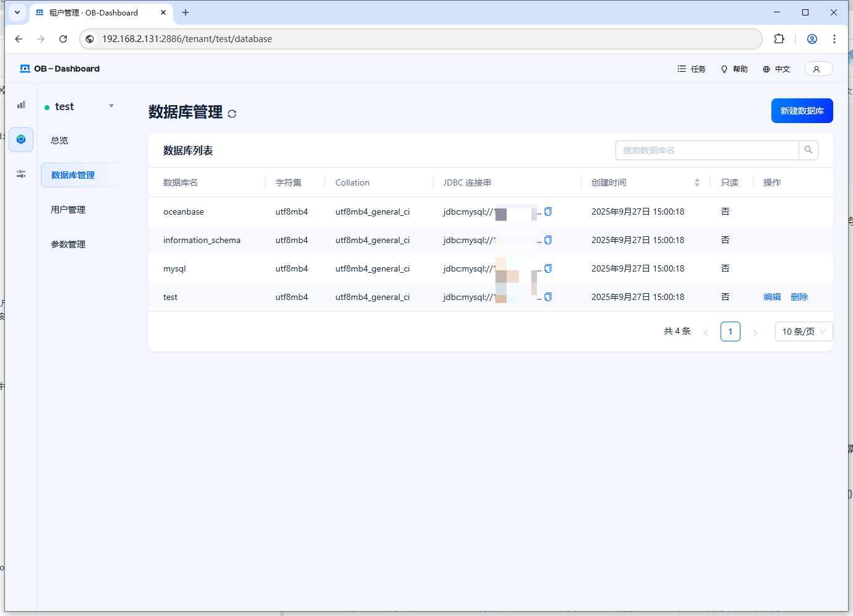Image resolution: width=853 pixels, height=616 pixels.
Task: Open the 任务 task list
Action: (x=692, y=69)
